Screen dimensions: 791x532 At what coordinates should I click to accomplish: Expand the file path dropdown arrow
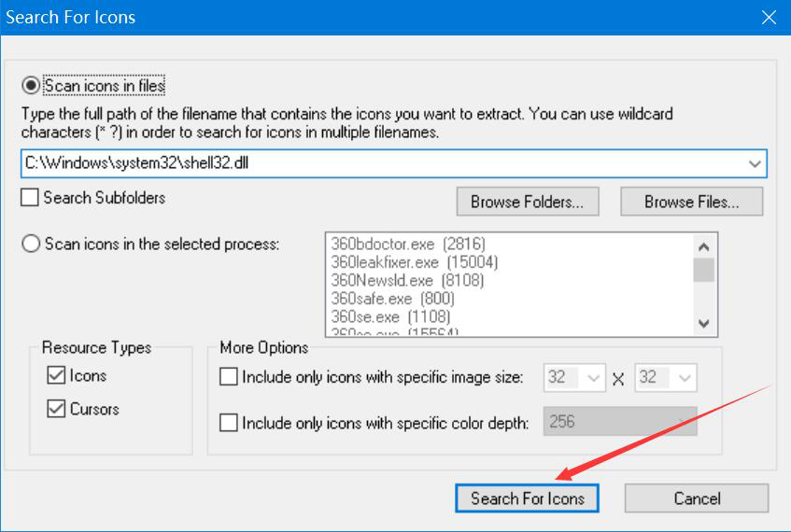[x=755, y=163]
